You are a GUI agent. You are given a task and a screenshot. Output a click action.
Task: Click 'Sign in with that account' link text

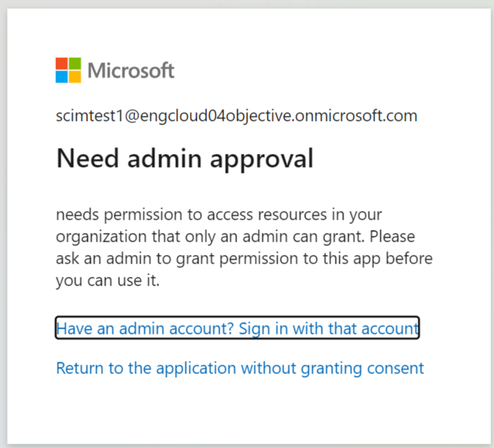329,328
